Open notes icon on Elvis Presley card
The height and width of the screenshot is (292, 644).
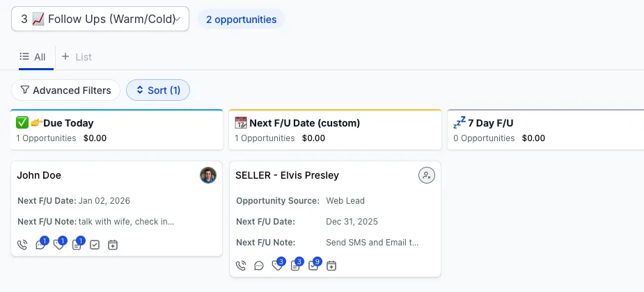[295, 266]
